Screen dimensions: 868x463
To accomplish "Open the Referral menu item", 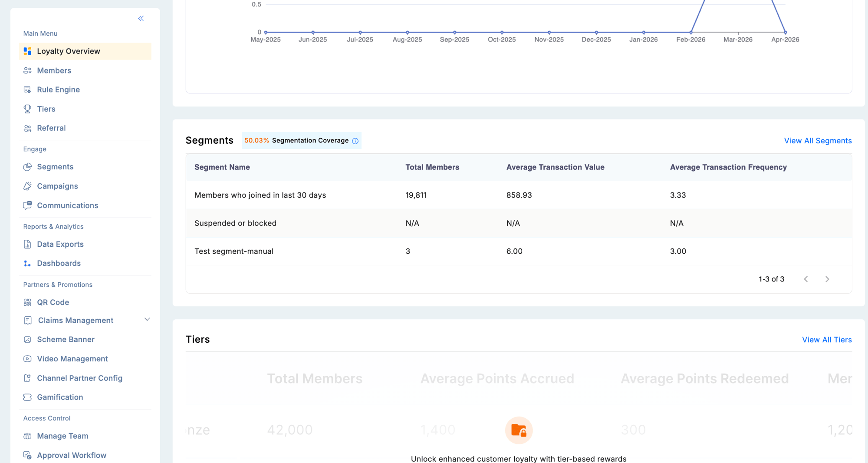I will tap(85, 128).
